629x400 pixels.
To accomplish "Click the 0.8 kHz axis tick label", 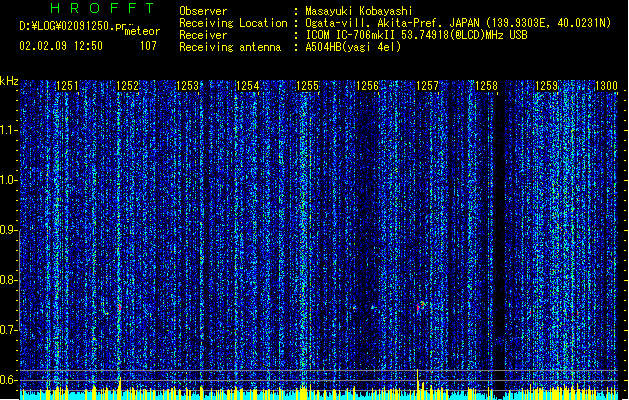I will [8, 280].
